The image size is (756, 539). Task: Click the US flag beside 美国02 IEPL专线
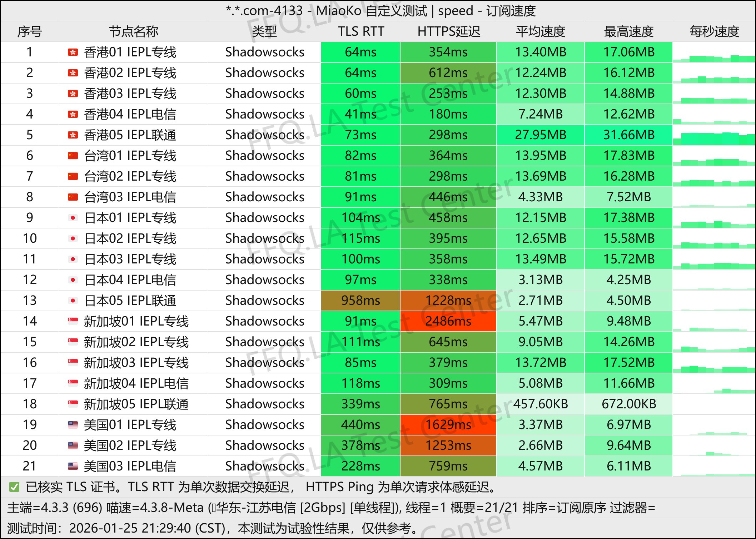(73, 446)
